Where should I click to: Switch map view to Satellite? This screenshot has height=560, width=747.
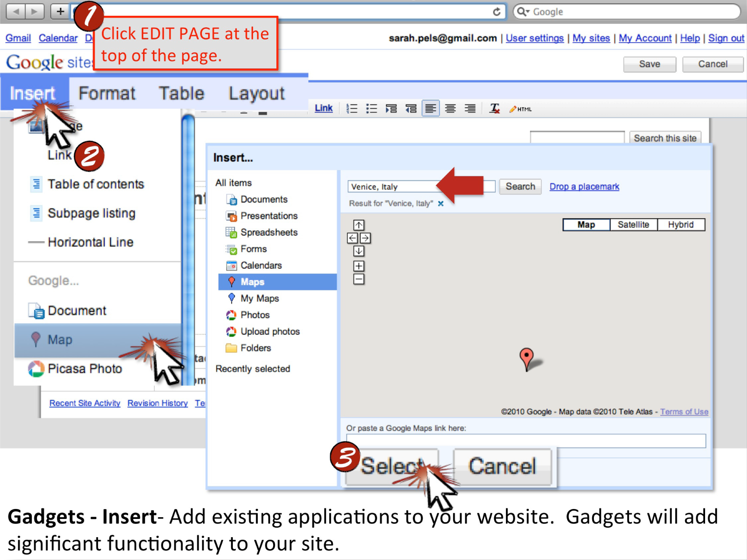[x=633, y=224]
